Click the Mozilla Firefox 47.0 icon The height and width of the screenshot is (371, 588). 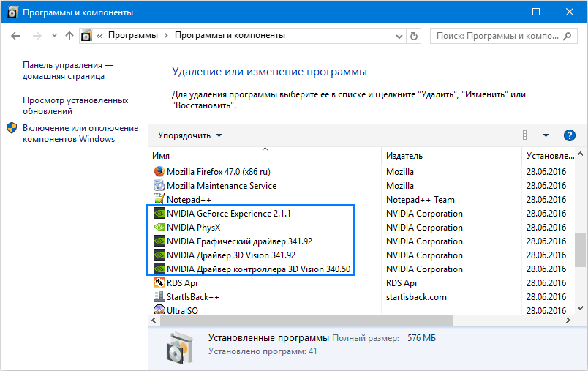pos(159,171)
